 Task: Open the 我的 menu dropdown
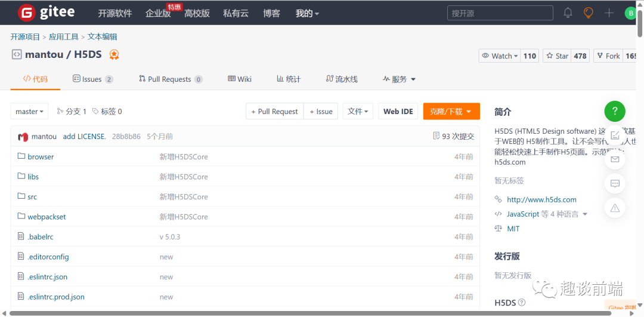tap(307, 13)
